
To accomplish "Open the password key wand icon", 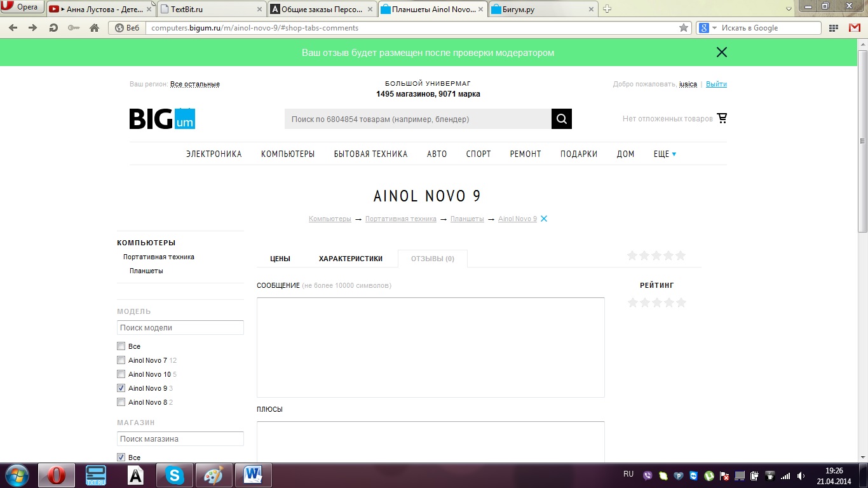I will coord(74,28).
